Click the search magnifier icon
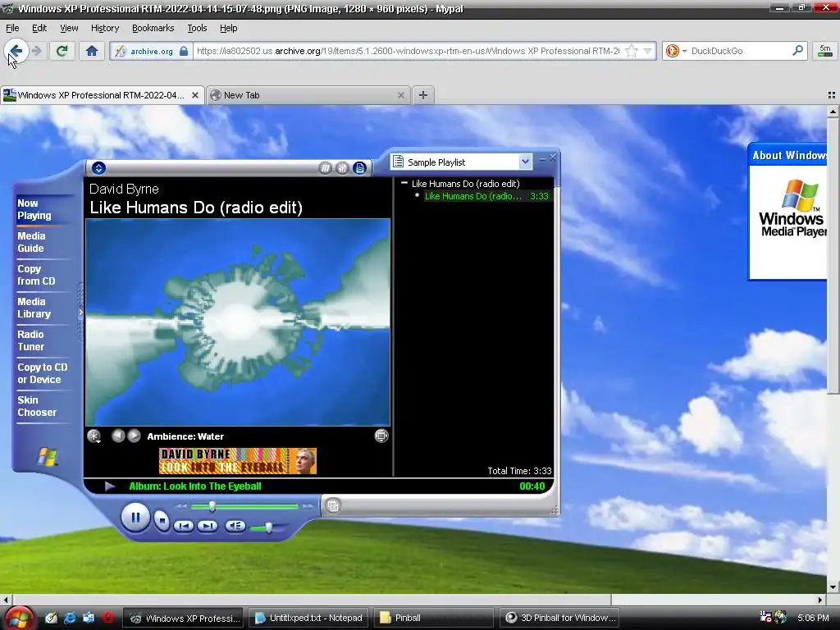840x630 pixels. [797, 50]
